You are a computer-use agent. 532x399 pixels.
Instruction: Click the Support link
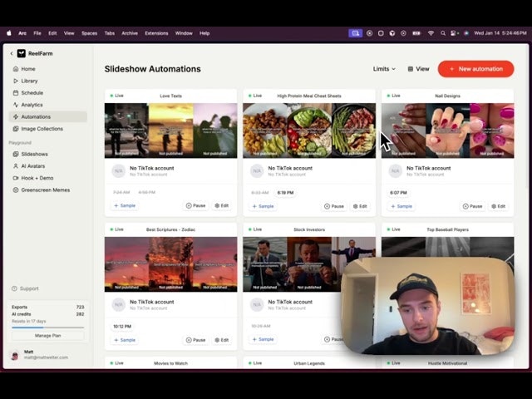[x=26, y=288]
